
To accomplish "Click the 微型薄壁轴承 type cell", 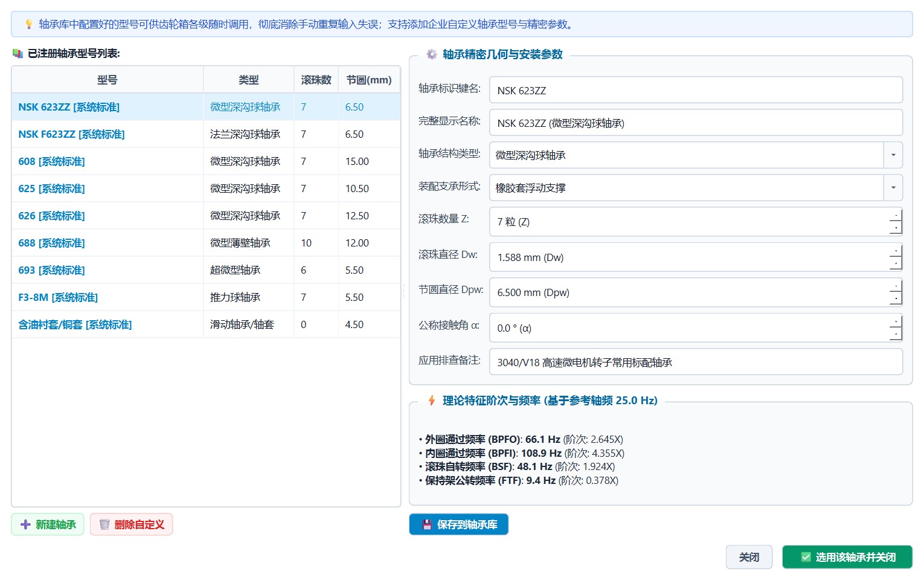I will click(248, 243).
